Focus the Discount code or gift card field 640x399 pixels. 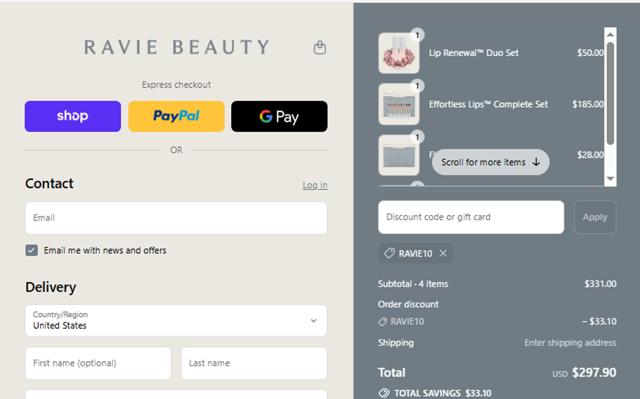point(471,217)
